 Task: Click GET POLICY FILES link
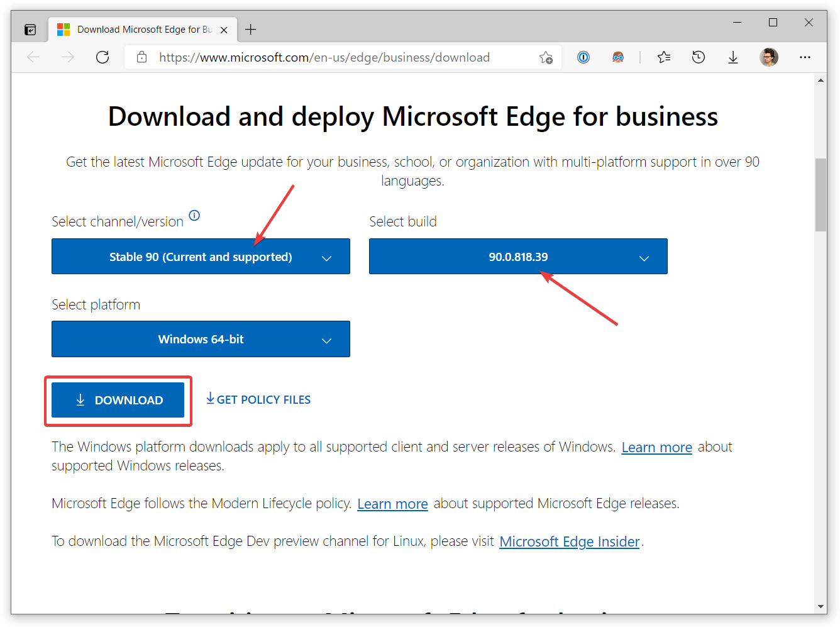258,399
